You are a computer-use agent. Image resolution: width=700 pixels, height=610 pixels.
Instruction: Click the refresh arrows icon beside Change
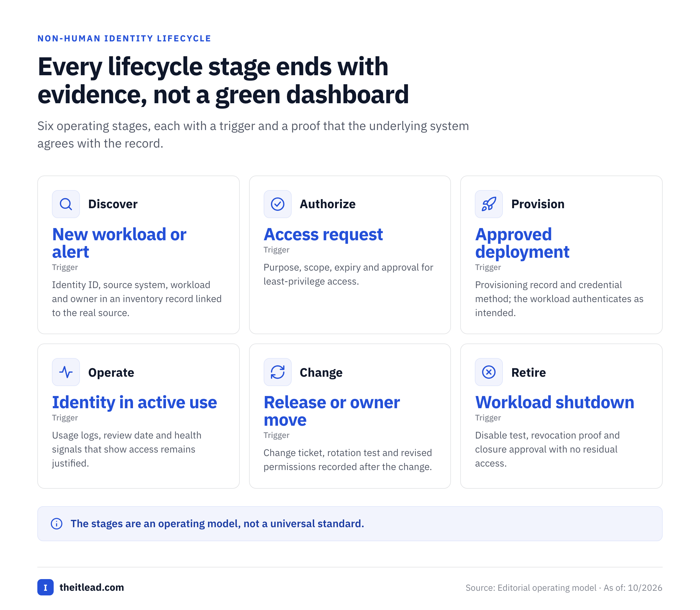[x=277, y=372]
